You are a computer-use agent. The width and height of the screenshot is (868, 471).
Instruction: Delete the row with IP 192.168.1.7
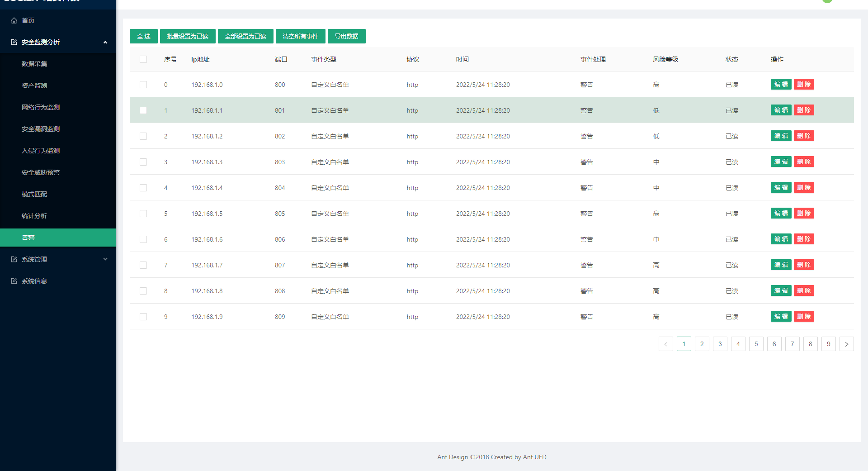pos(804,265)
